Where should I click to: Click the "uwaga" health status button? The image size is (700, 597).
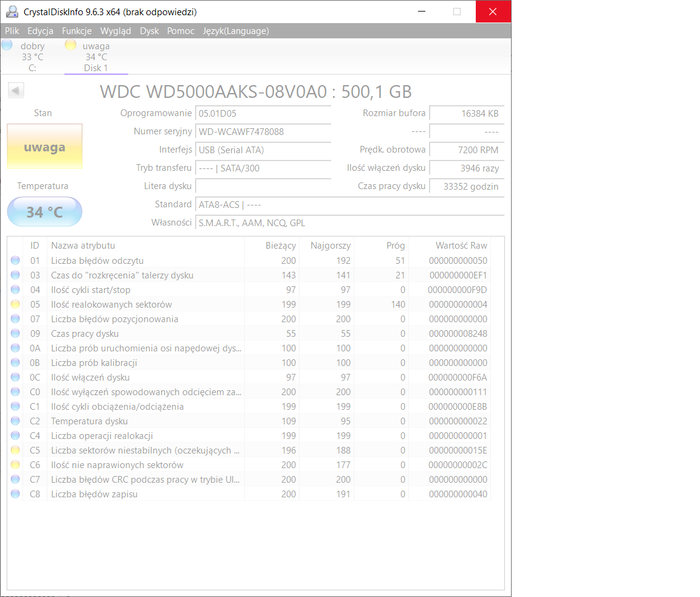click(x=44, y=146)
